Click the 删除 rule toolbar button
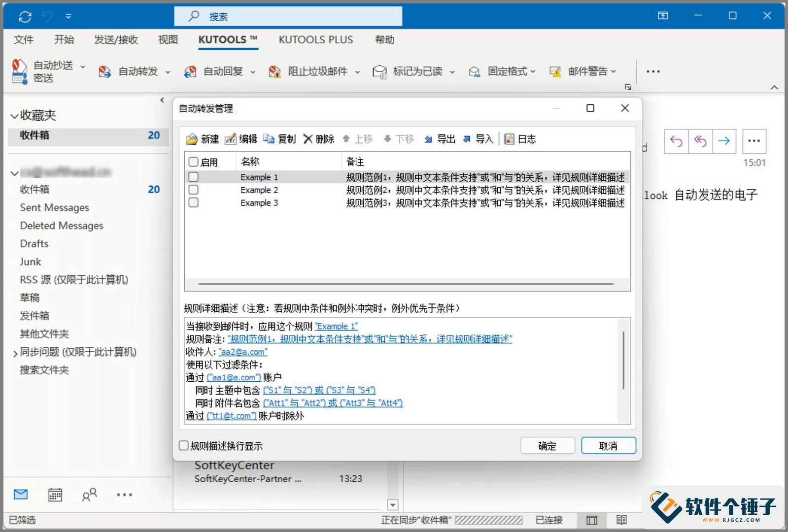788x532 pixels. tap(318, 139)
